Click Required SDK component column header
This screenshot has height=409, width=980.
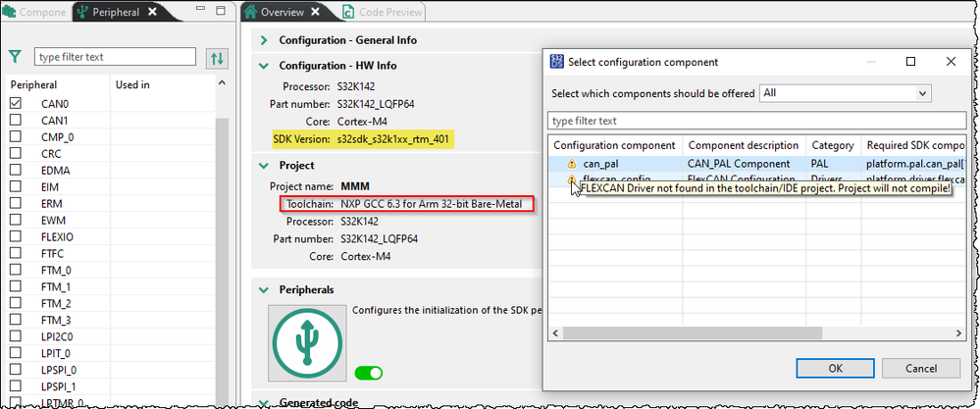coord(913,145)
